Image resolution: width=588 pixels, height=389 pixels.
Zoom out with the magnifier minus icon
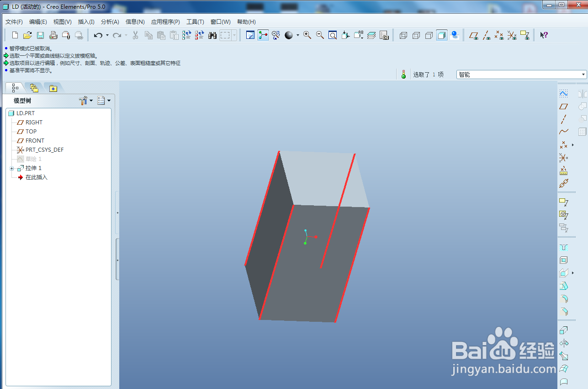[x=320, y=35]
